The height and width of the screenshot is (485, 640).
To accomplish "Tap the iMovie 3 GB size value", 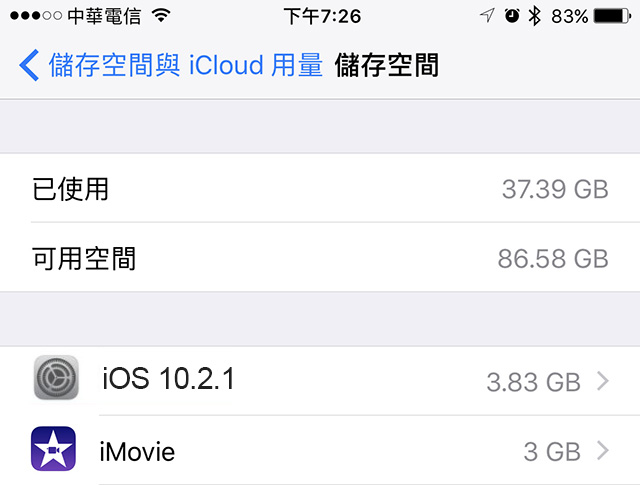I will 552,452.
